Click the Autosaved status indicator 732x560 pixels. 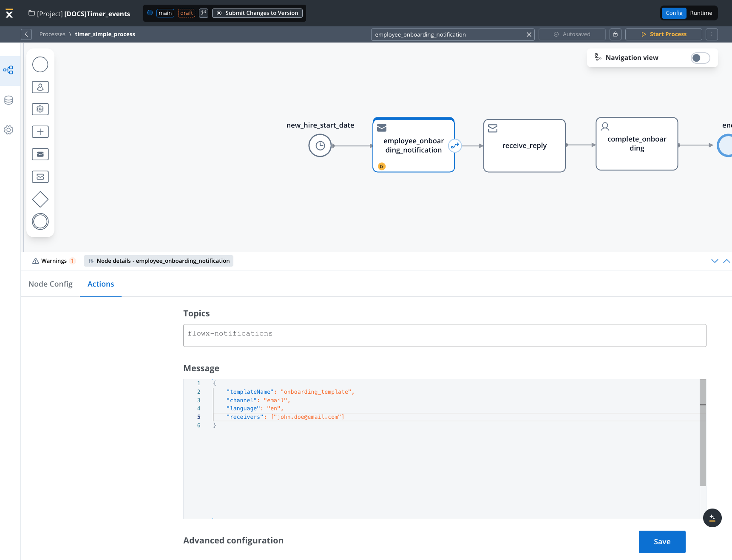(572, 34)
